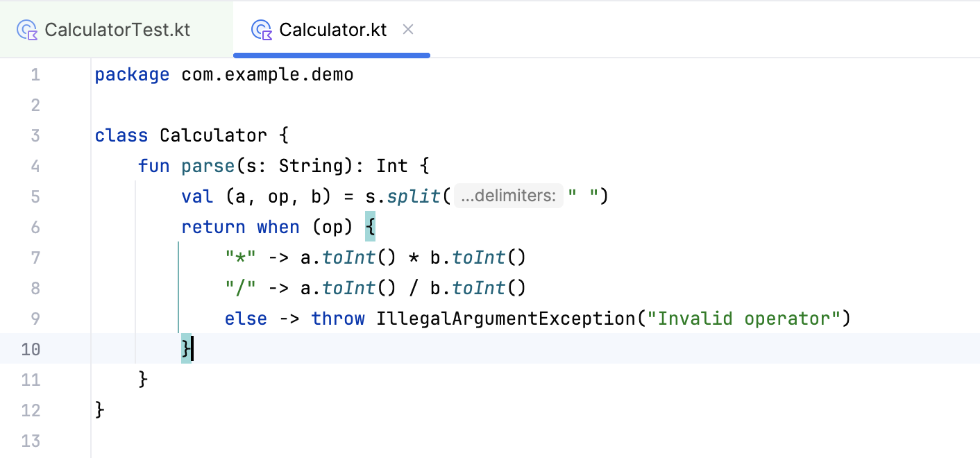
Task: Select the Calculator.kt tab
Action: [333, 29]
